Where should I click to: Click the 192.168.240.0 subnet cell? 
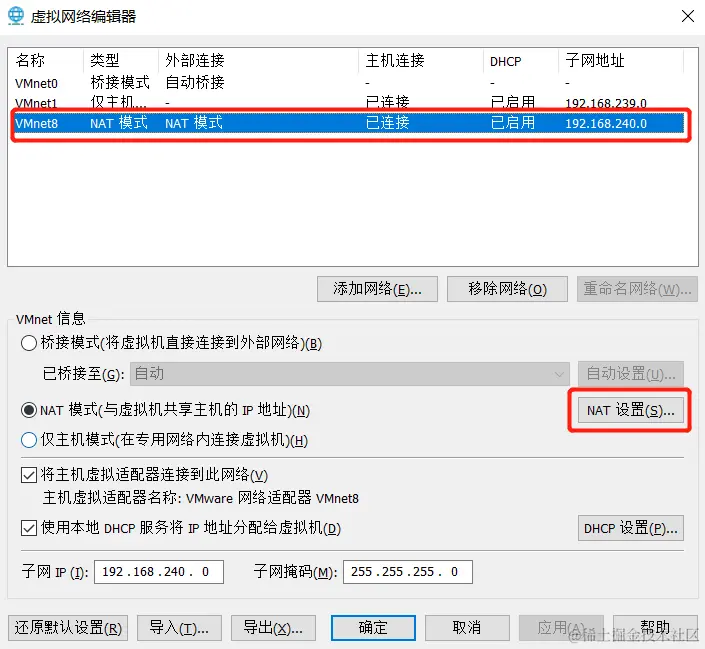point(606,123)
